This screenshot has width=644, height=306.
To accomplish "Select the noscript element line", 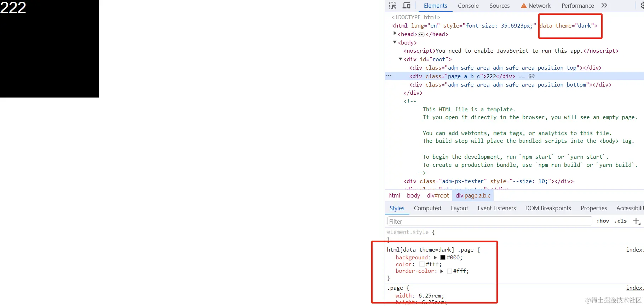I will (511, 51).
